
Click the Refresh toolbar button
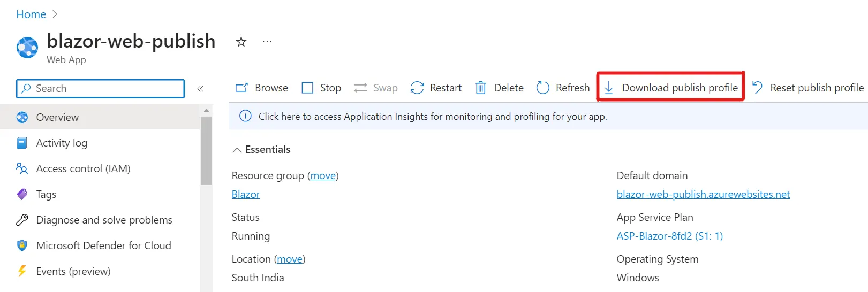coord(563,88)
